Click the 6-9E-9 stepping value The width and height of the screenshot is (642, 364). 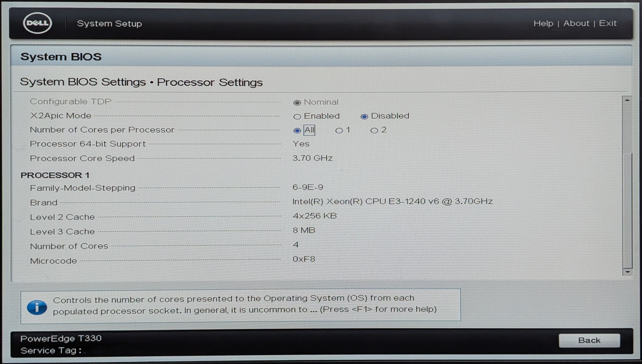click(x=308, y=187)
